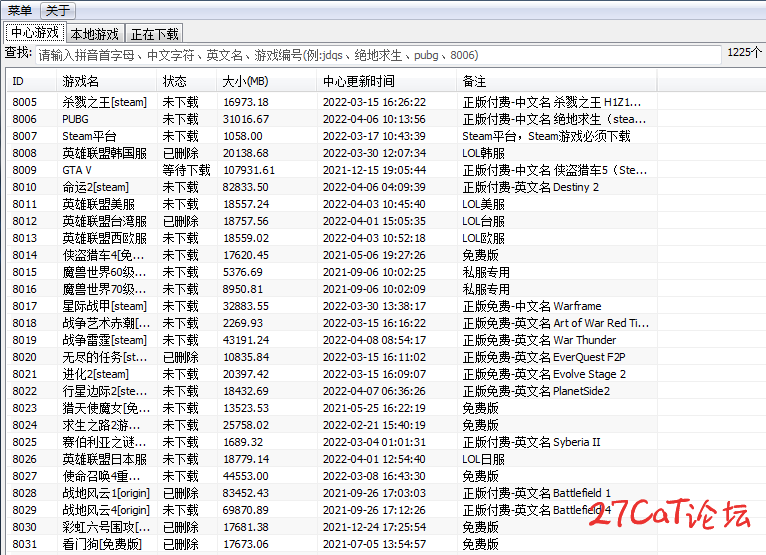Viewport: 766px width, 555px height.
Task: Click note 正版免费-英文名 Evolve Stage 2
Action: [x=544, y=374]
